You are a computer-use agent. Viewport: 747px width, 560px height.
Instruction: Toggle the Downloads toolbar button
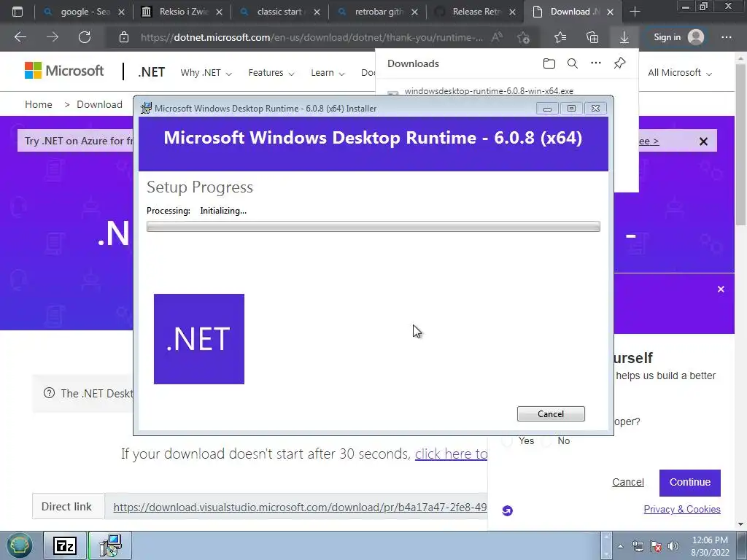(x=624, y=37)
